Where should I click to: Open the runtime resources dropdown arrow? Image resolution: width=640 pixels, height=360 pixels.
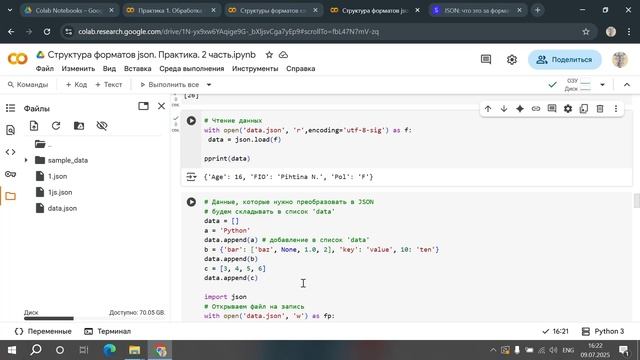click(x=602, y=84)
